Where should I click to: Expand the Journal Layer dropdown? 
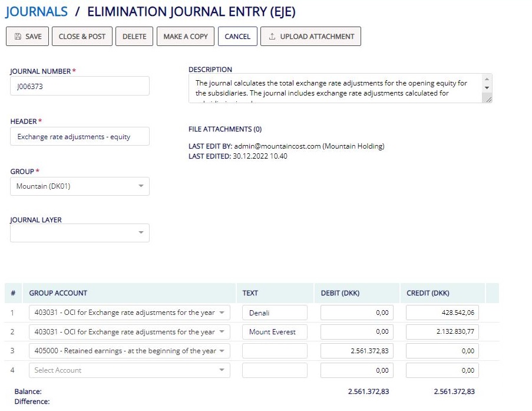point(80,233)
